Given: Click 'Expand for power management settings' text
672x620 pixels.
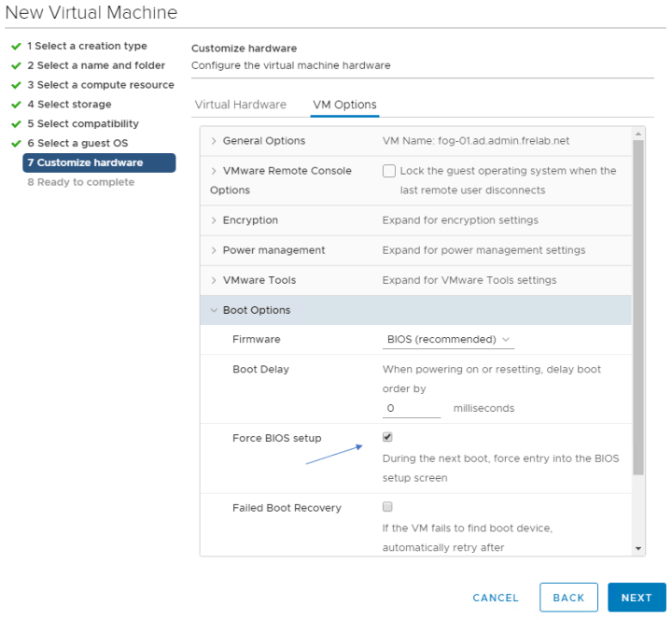Looking at the screenshot, I should (x=483, y=250).
